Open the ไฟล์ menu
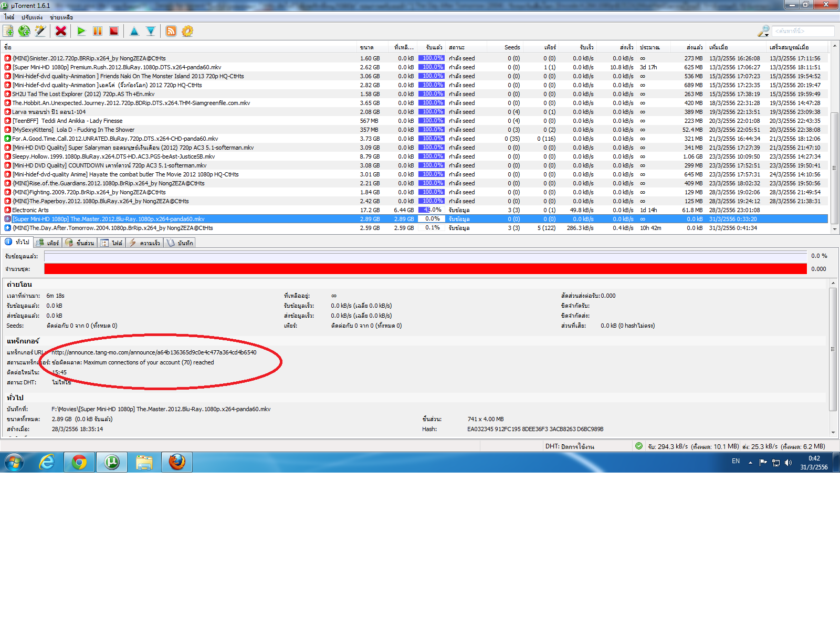The image size is (840, 638). [x=9, y=17]
